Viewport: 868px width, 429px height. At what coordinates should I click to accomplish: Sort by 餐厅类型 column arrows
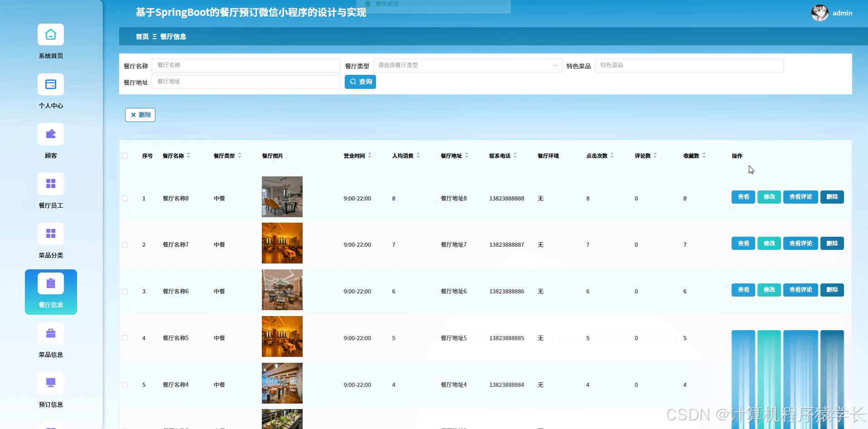point(240,156)
